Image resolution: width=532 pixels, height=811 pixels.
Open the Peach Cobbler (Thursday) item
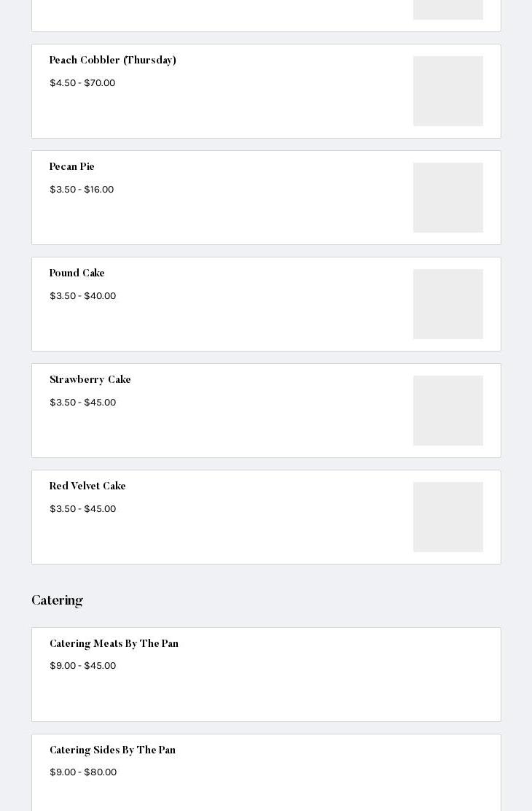click(113, 61)
